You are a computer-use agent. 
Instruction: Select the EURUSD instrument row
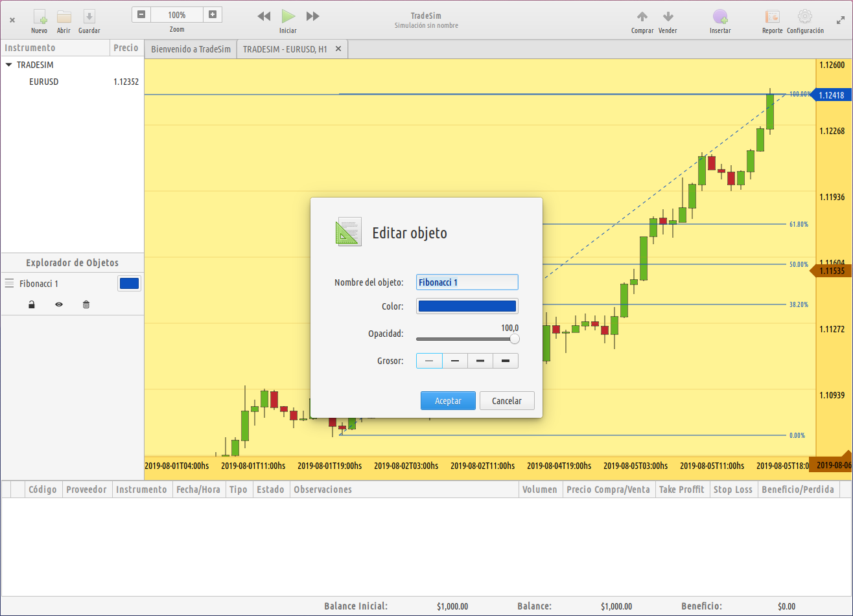72,82
